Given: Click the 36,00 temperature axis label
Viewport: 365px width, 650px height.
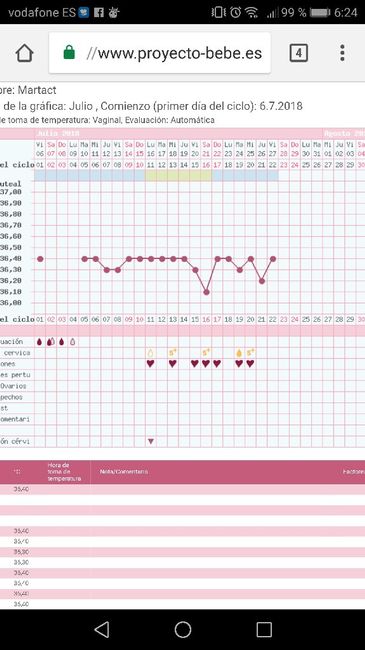Looking at the screenshot, I should (x=11, y=303).
